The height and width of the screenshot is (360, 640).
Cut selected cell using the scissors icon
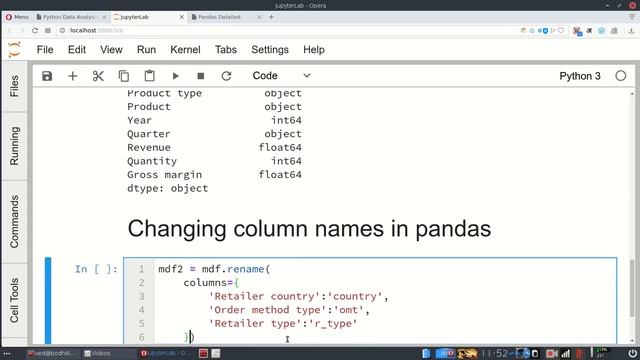[x=98, y=76]
